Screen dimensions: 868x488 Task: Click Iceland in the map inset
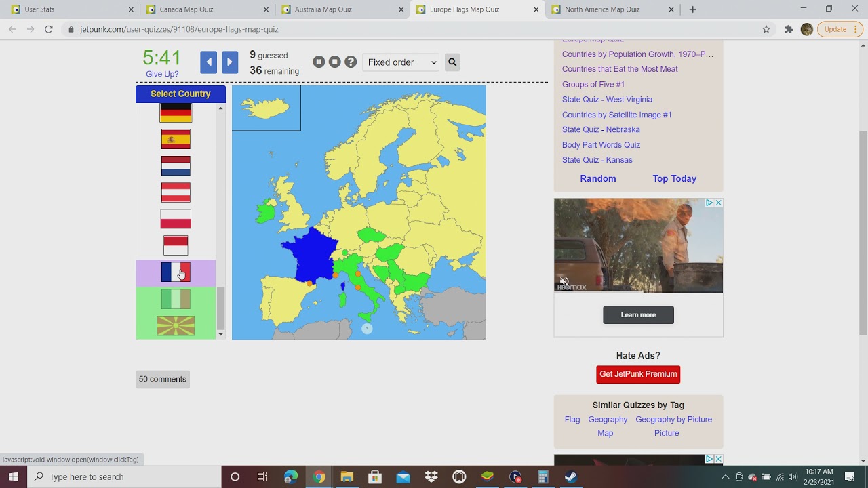click(x=265, y=107)
